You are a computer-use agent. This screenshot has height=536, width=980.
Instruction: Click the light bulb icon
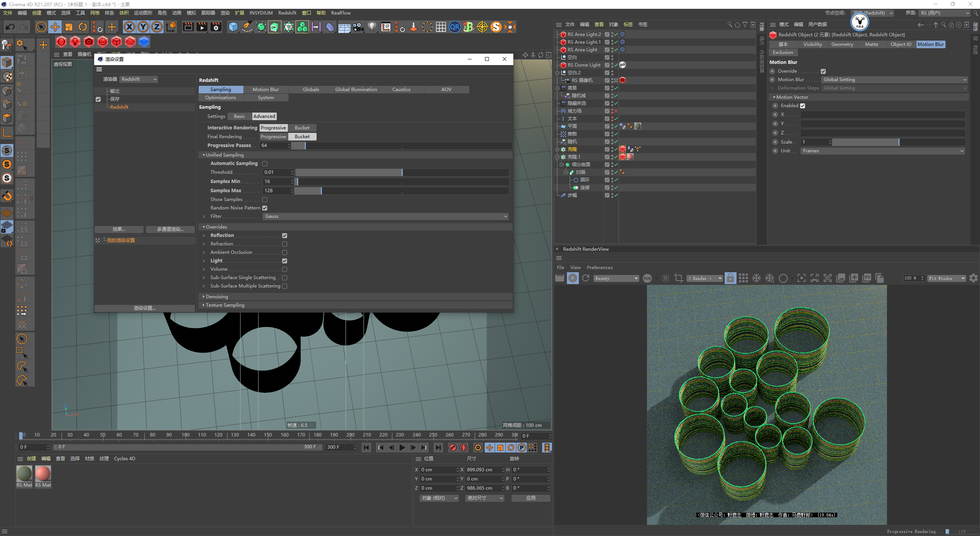click(372, 27)
